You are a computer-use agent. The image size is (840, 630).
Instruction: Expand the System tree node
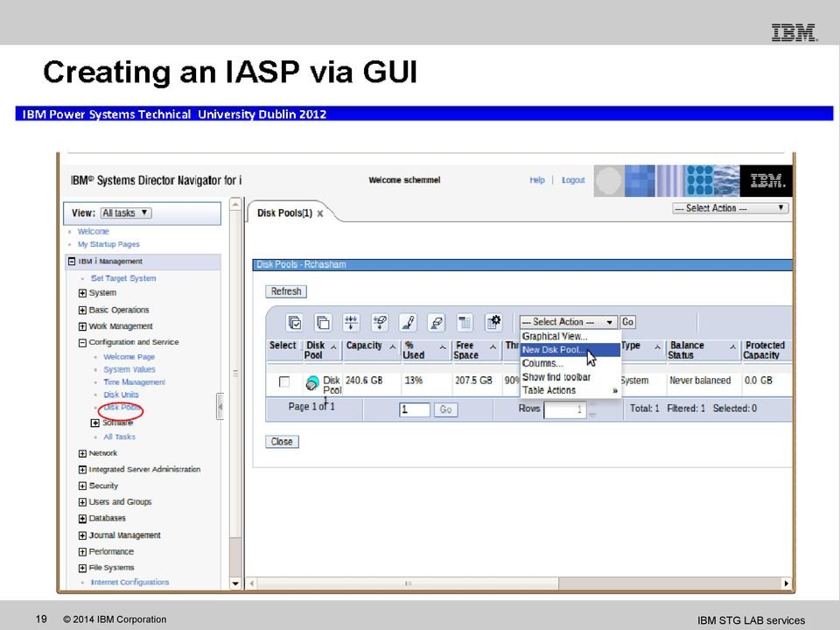[x=82, y=293]
